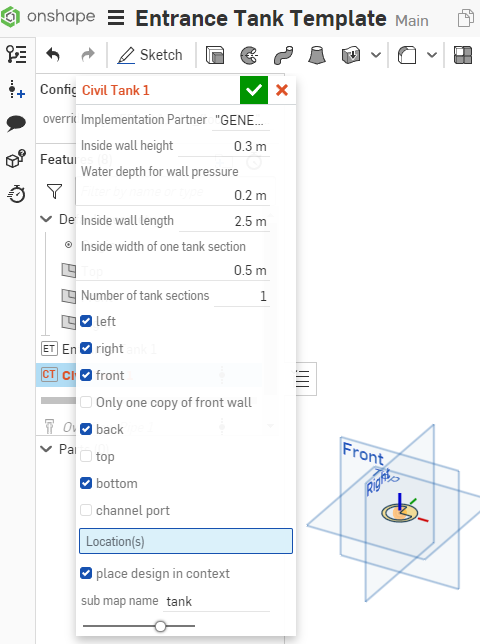Expand the Thicken tool dropdown arrow
This screenshot has width=480, height=644.
pyautogui.click(x=376, y=55)
